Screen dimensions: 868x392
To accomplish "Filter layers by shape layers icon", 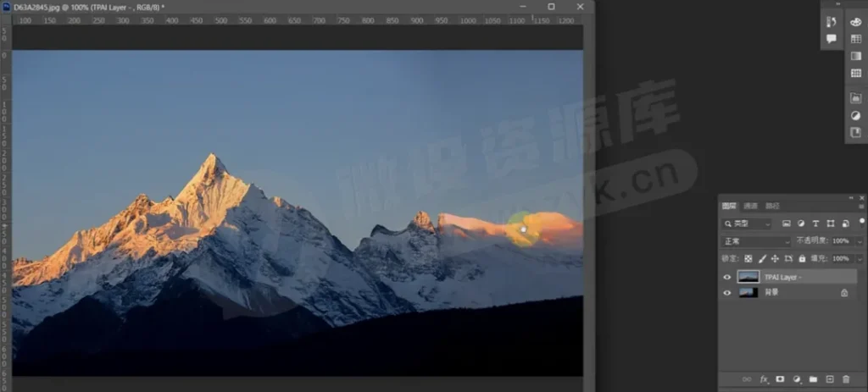I will pos(831,224).
